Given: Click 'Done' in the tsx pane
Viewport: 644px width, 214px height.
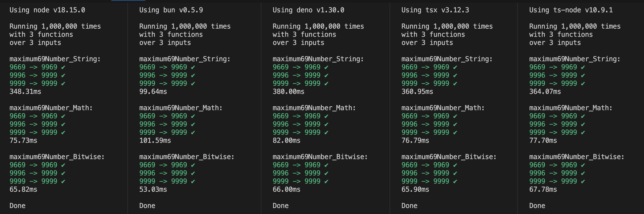Looking at the screenshot, I should 409,206.
